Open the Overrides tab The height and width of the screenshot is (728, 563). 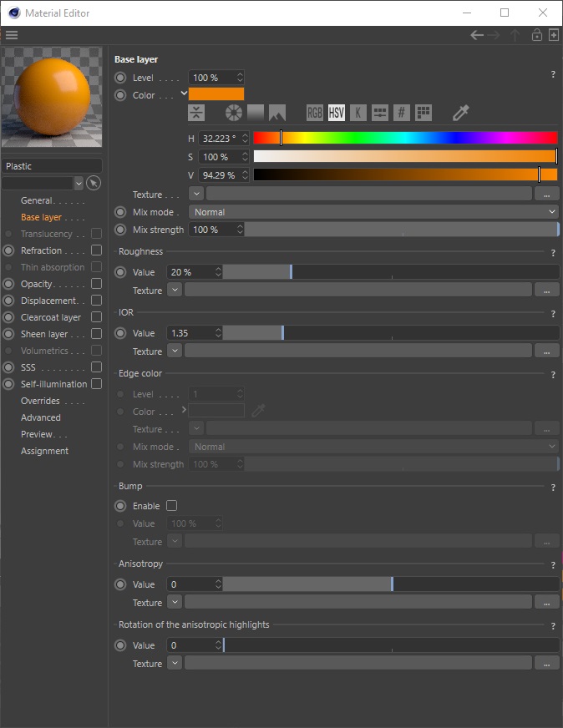click(x=40, y=401)
